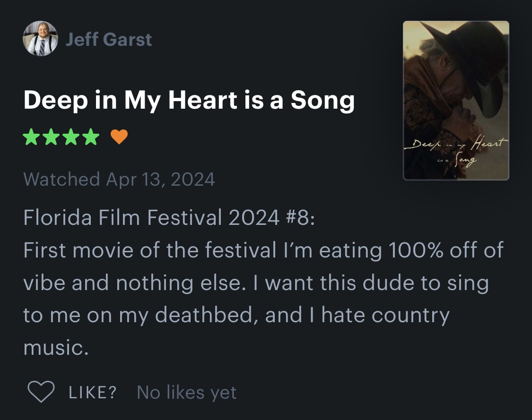Image resolution: width=532 pixels, height=420 pixels.
Task: Open the Deep in My Heart is a Song film title
Action: point(189,100)
